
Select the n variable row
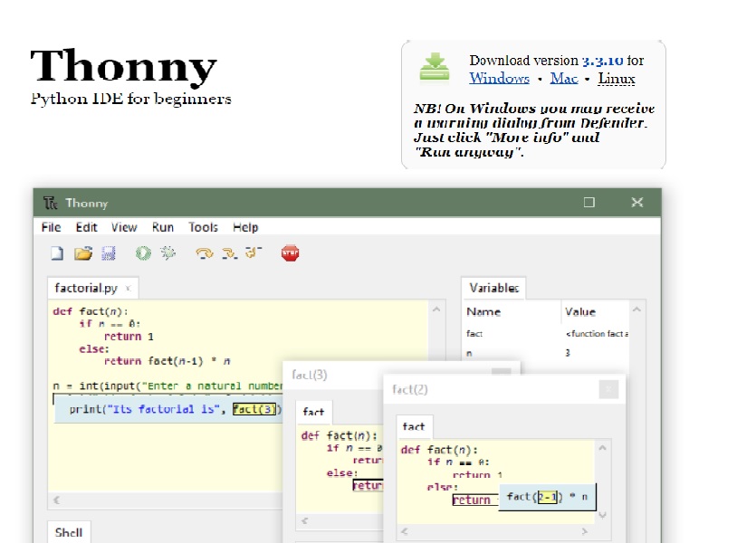pyautogui.click(x=546, y=353)
